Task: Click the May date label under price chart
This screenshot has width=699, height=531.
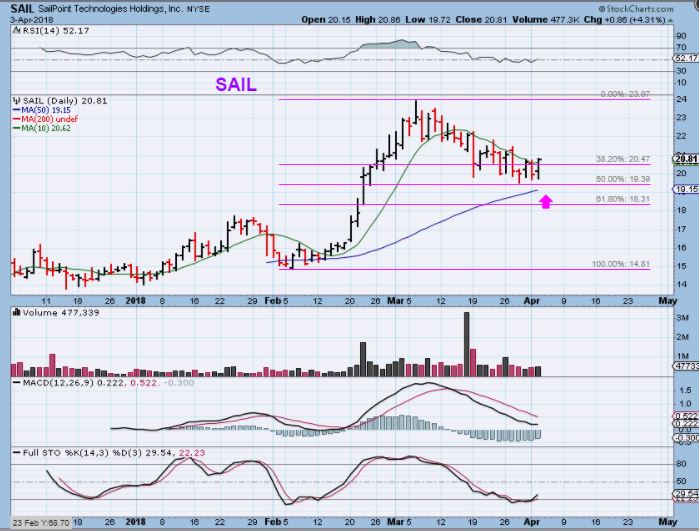Action: (667, 301)
